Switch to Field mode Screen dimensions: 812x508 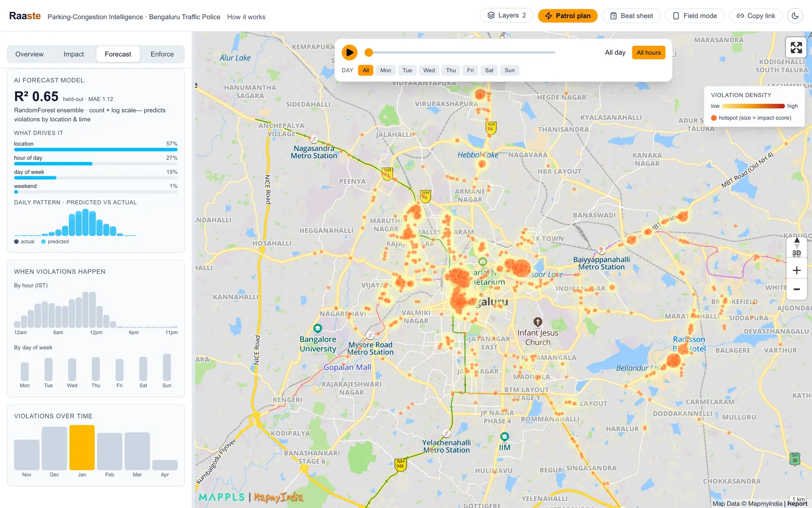(x=695, y=16)
